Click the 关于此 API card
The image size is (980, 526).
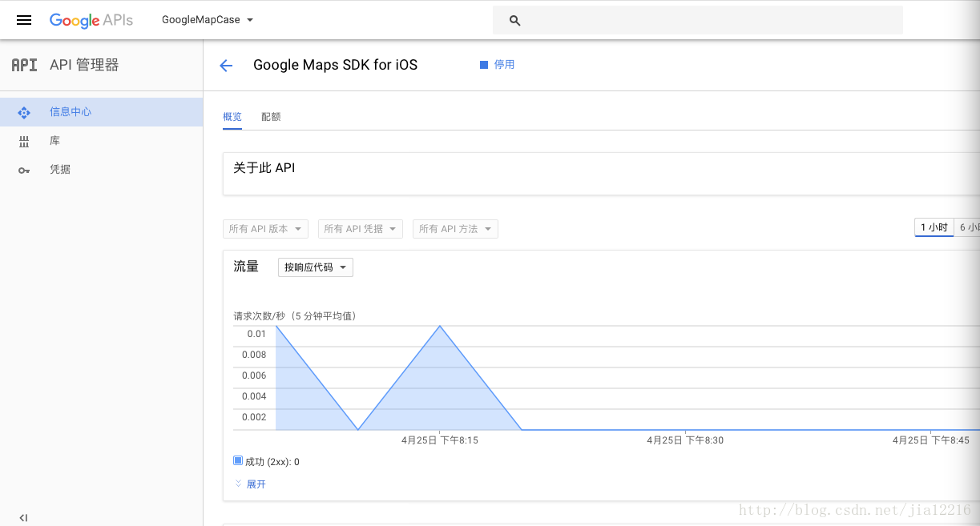click(x=601, y=175)
